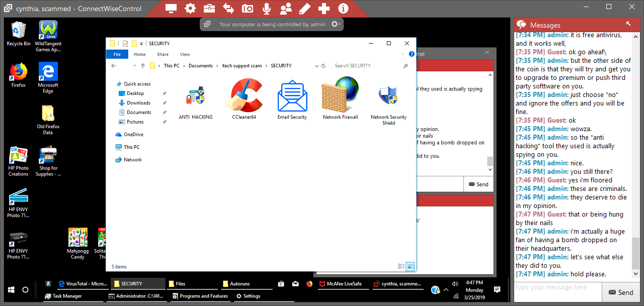The image size is (644, 306).
Task: Open the ANTI HACKING file icon
Action: click(195, 99)
